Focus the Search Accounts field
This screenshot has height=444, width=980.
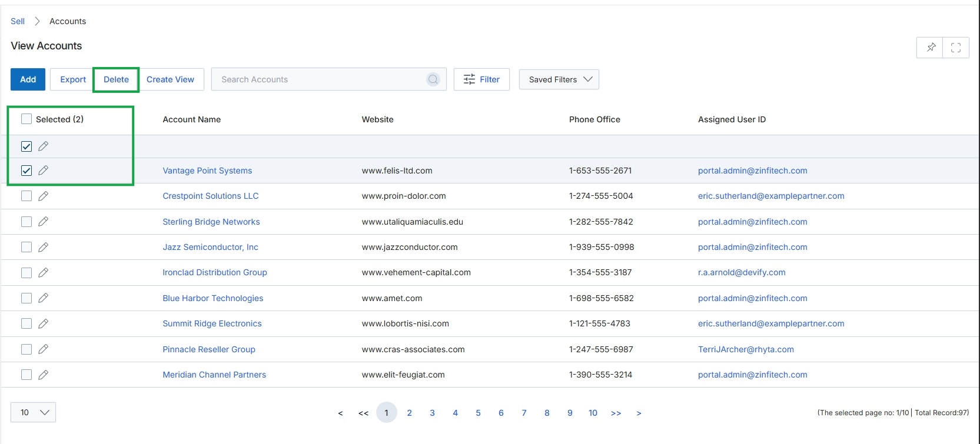pos(329,79)
